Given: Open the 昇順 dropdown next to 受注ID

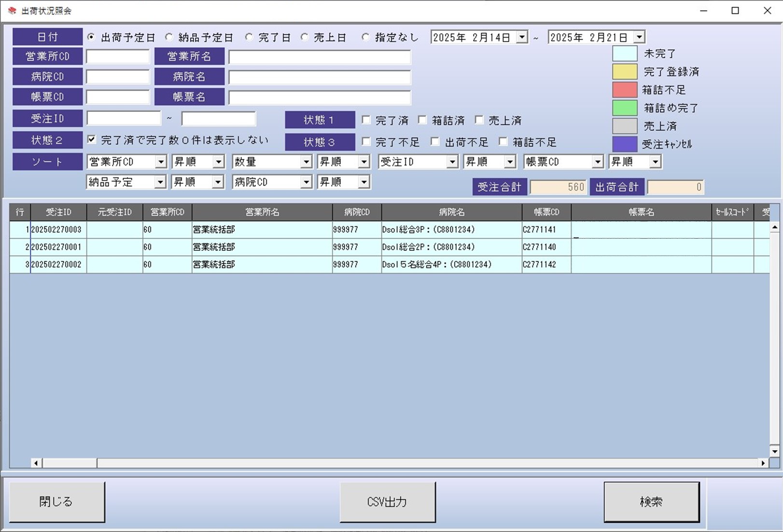Looking at the screenshot, I should point(510,162).
